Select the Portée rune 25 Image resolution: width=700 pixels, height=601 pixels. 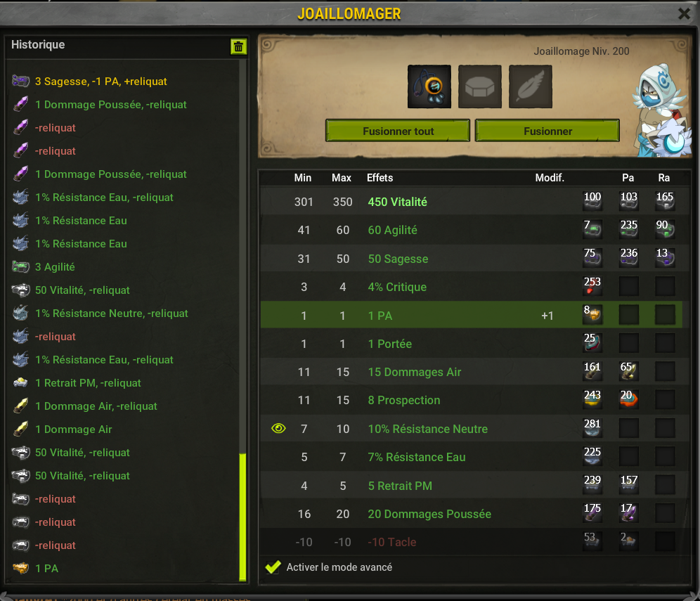coord(592,343)
